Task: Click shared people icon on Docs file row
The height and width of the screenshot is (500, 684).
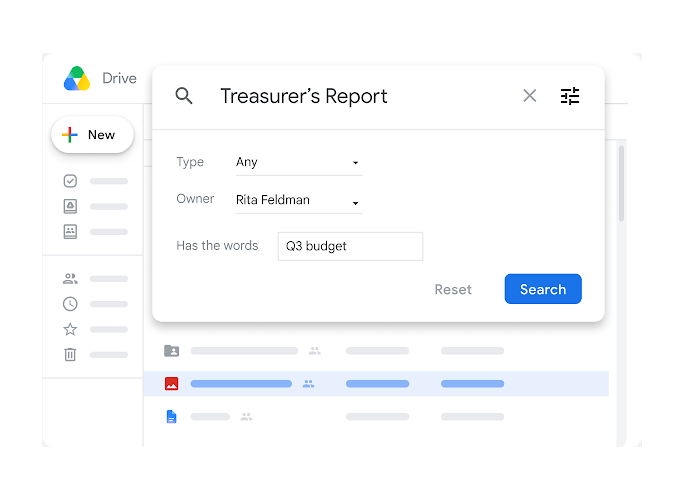Action: coord(246,417)
